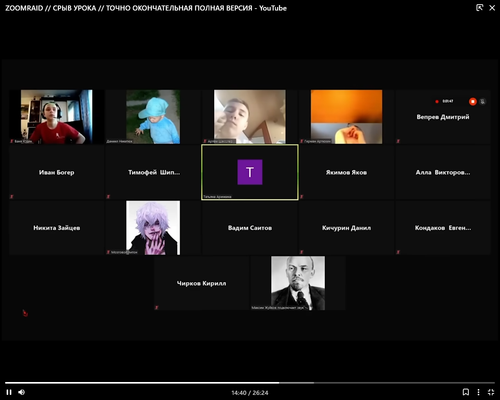Open the three-dot more options menu

[478, 392]
